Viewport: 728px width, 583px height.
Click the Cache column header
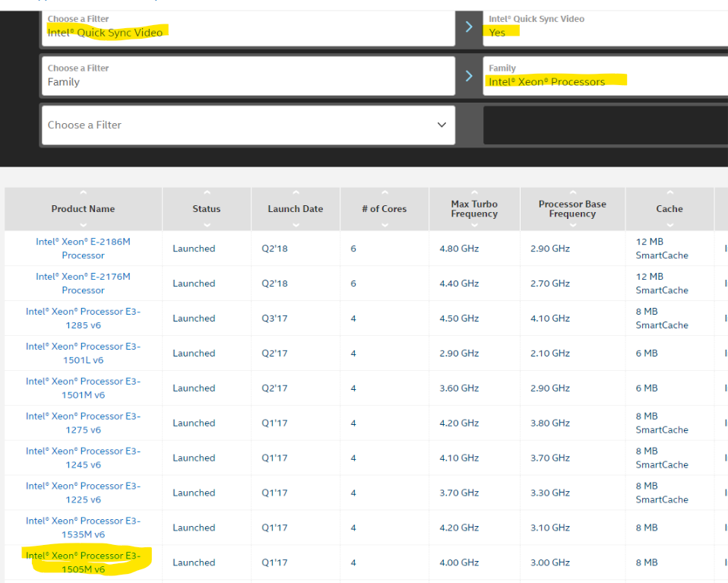[x=669, y=209]
